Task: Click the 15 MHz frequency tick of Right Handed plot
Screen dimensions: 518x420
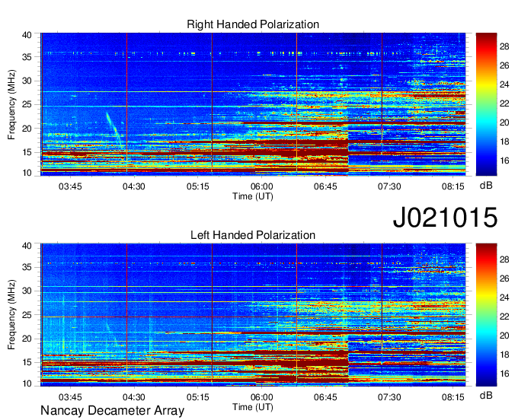Action: pos(27,152)
